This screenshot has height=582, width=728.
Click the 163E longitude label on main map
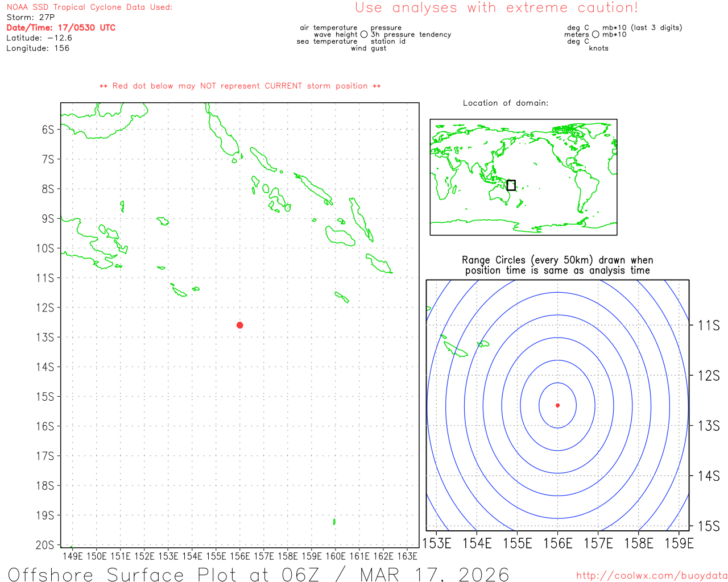[x=407, y=556]
